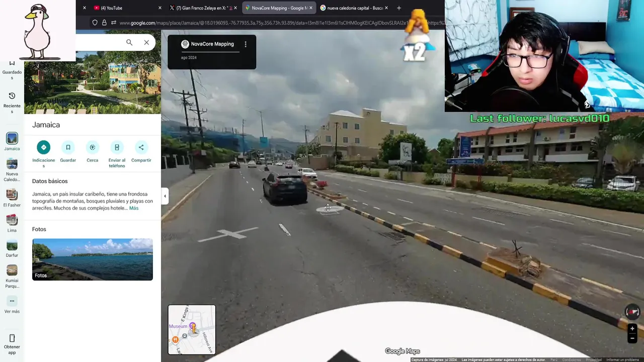
Task: Open the Privacidad link in footer
Action: [594, 359]
